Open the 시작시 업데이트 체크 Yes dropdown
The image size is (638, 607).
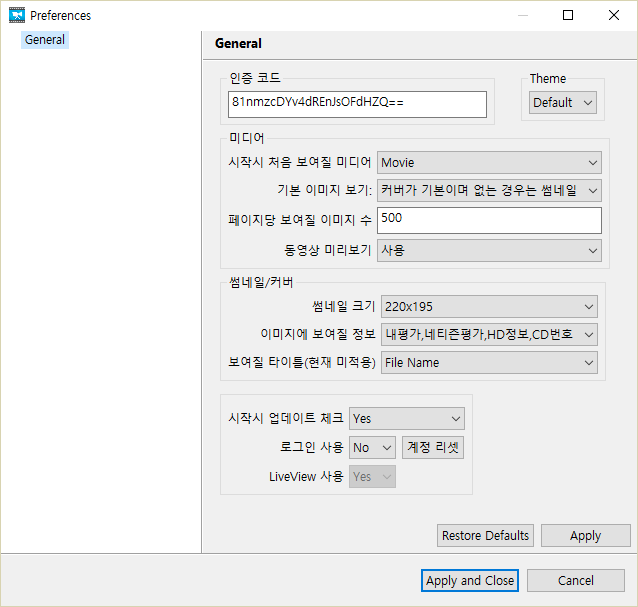click(407, 419)
